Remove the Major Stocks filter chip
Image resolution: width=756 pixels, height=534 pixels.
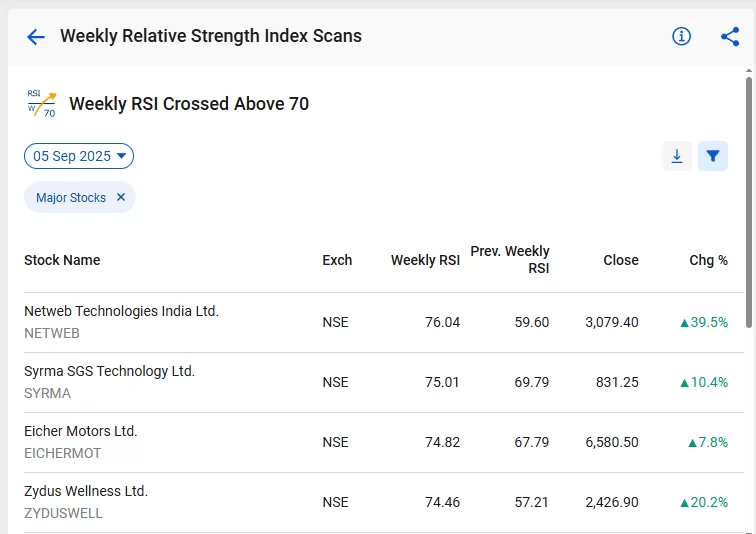click(121, 197)
